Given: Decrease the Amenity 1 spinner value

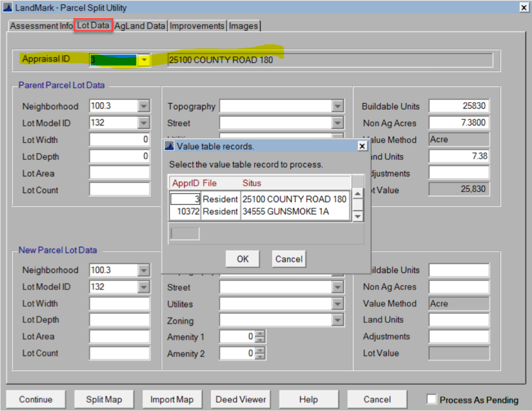Looking at the screenshot, I should pos(260,340).
